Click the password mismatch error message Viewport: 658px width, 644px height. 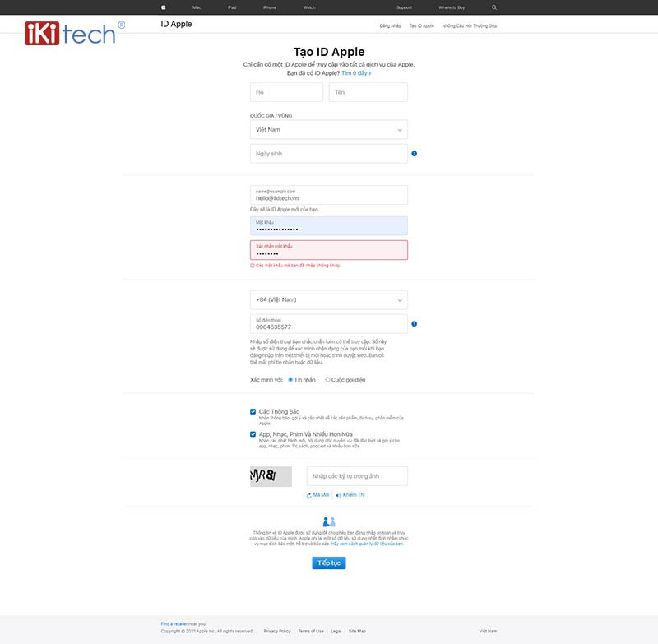click(295, 266)
